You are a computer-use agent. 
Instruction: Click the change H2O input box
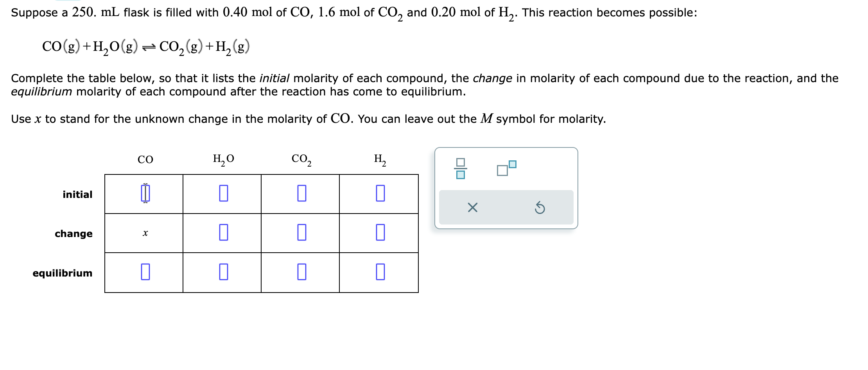pos(223,233)
